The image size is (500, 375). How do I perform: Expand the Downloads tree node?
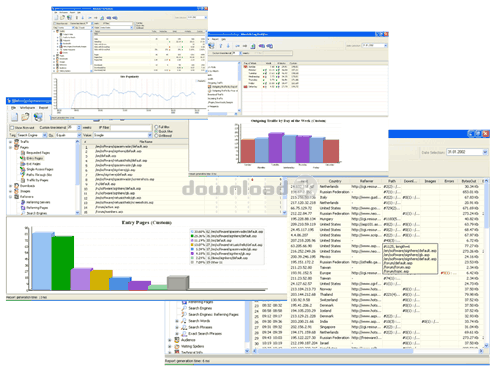click(10, 186)
